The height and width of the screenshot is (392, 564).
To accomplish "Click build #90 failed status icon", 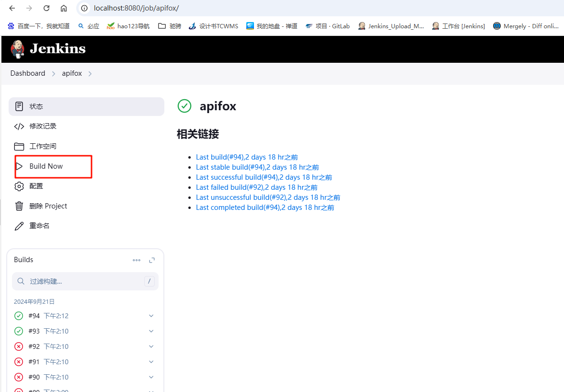I will tap(19, 377).
